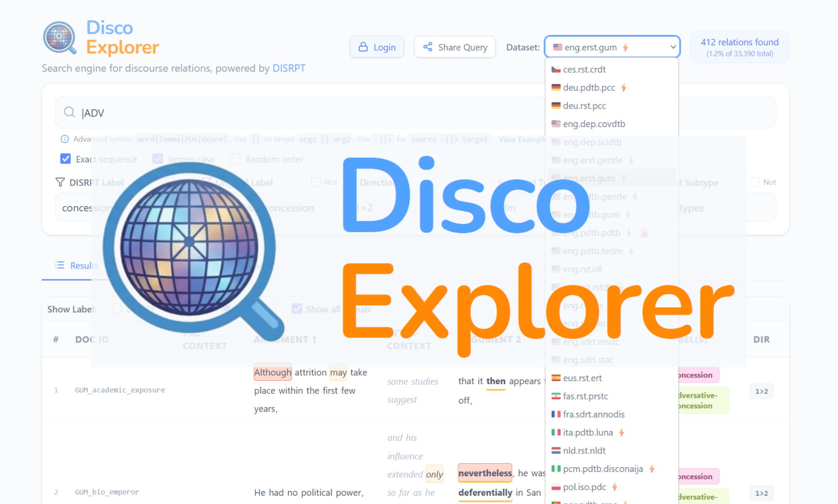The width and height of the screenshot is (838, 504).
Task: Click the Czech flag beside ces.rst.crdt
Action: (556, 69)
